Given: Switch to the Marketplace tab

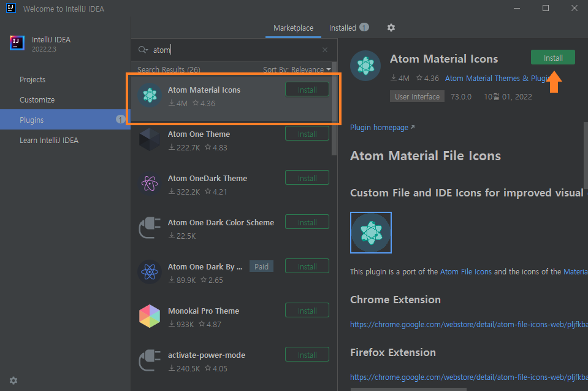Looking at the screenshot, I should coord(293,28).
